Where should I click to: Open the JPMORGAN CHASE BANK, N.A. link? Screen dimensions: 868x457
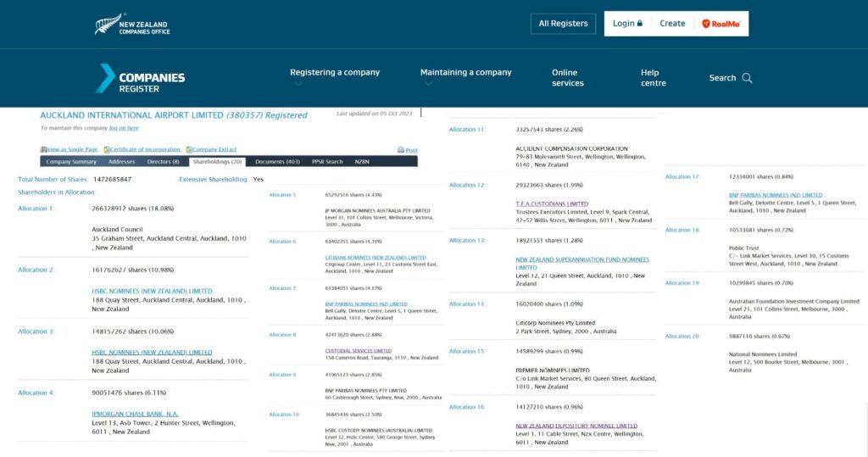(135, 414)
